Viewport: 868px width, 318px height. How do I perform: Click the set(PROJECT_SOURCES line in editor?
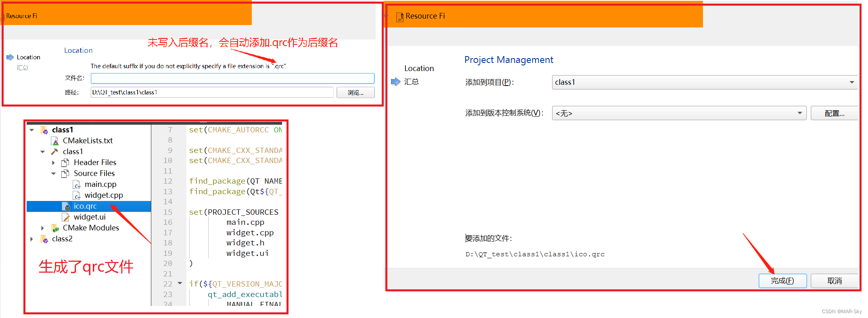click(234, 212)
